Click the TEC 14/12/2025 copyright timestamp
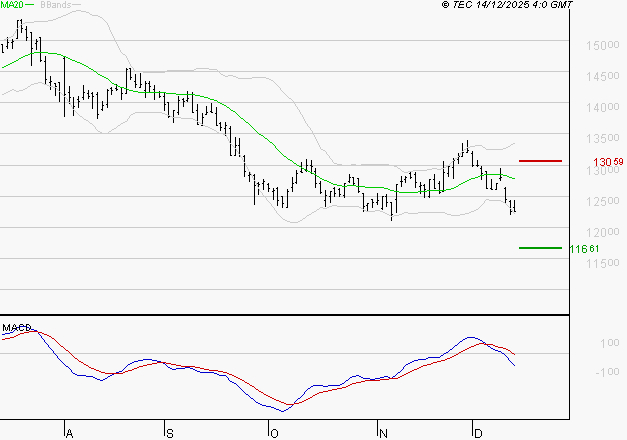 pyautogui.click(x=507, y=5)
